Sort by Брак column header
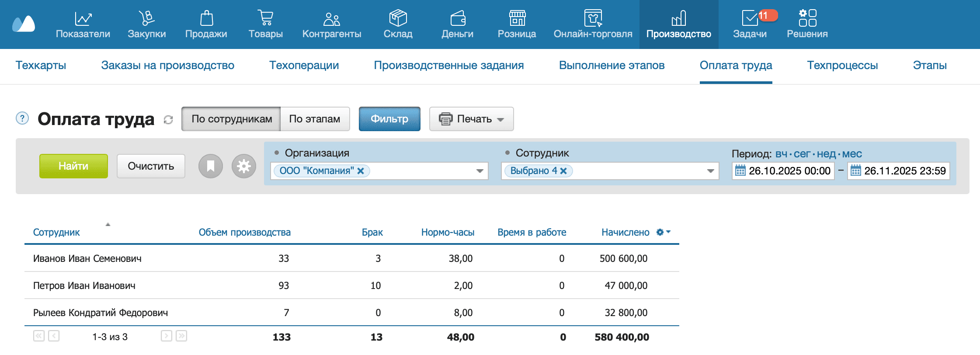Image resolution: width=980 pixels, height=355 pixels. click(372, 233)
